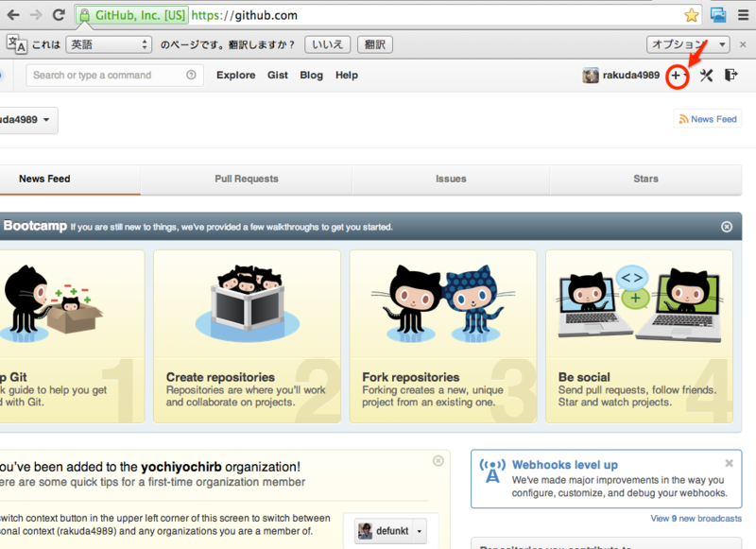Click the screen-sharing extension icon in the toolbar
This screenshot has width=756, height=549.
pos(718,15)
